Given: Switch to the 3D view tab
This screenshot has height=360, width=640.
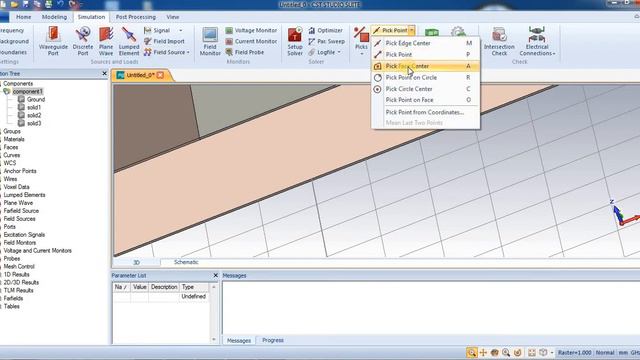Looking at the screenshot, I should [x=136, y=262].
